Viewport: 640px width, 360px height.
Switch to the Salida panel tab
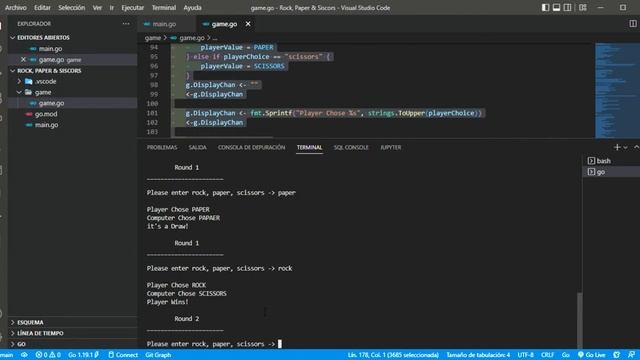coord(198,147)
